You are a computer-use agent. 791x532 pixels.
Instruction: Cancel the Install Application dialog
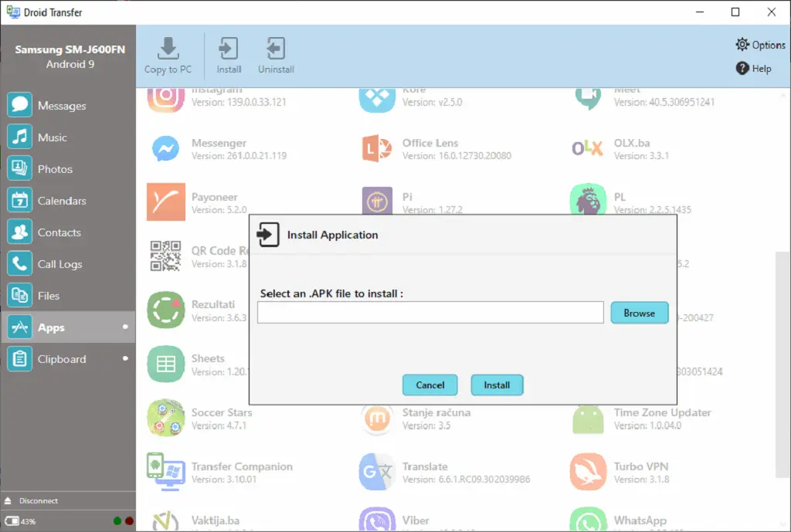click(x=429, y=385)
